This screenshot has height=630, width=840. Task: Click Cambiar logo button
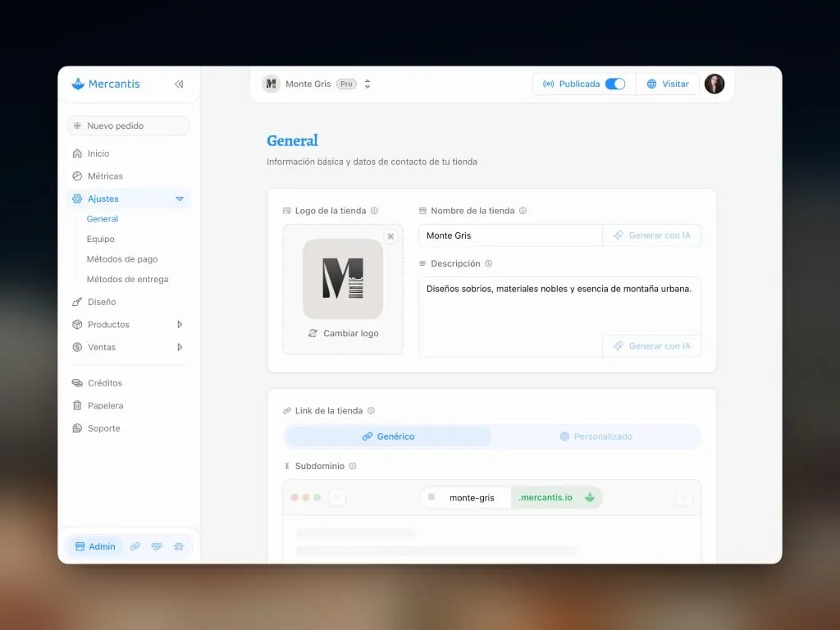(344, 333)
